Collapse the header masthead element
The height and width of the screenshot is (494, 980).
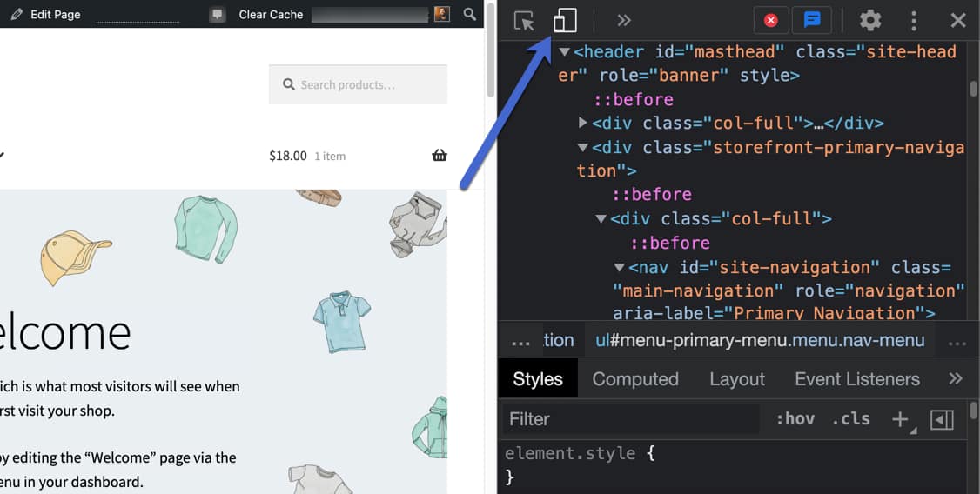point(564,52)
